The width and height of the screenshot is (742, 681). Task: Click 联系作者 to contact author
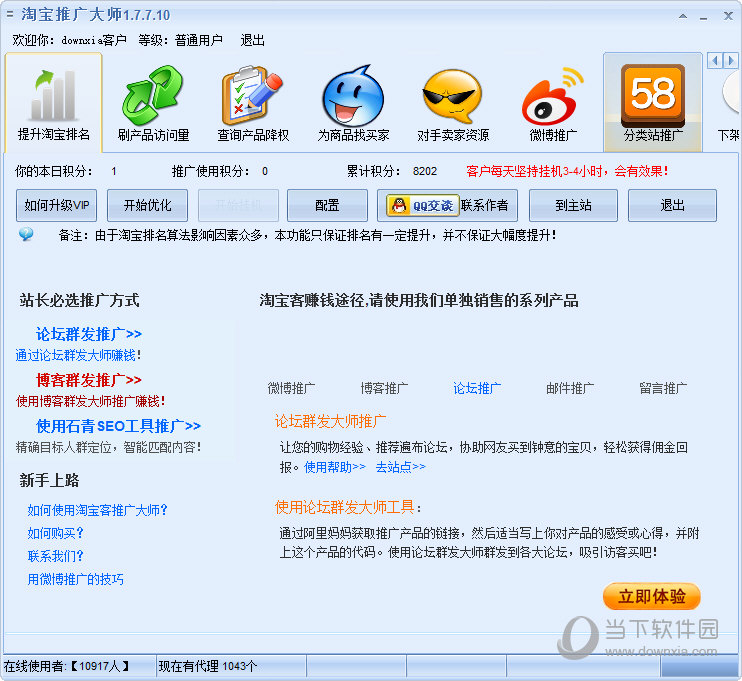(x=485, y=205)
